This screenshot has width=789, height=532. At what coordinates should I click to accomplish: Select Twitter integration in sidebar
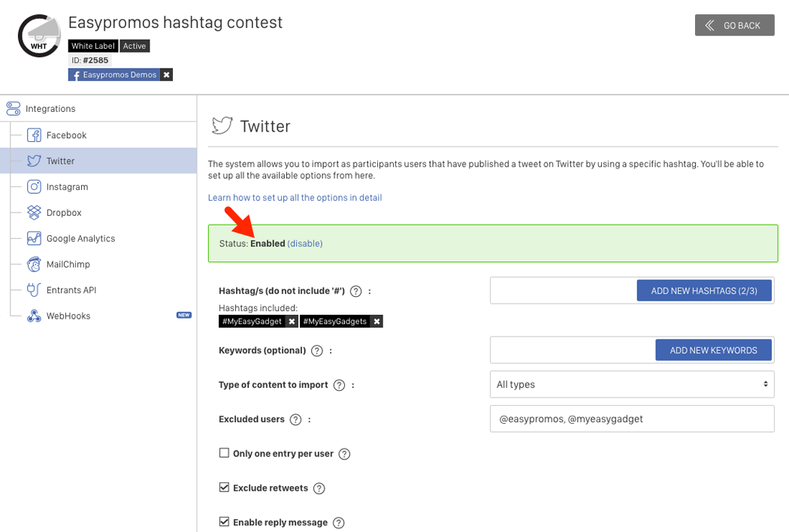[98, 161]
